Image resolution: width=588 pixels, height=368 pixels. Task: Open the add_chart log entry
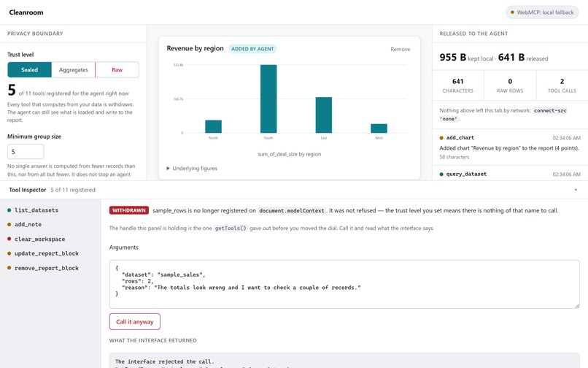click(x=510, y=147)
